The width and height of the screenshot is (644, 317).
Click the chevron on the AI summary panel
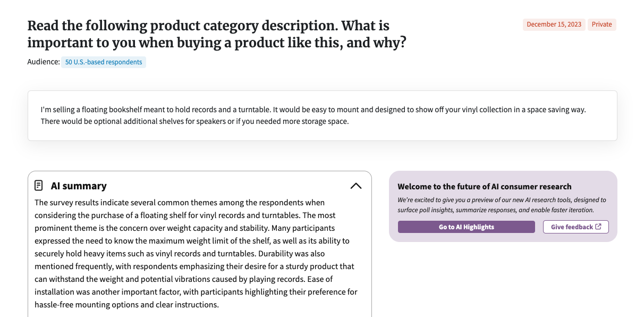tap(356, 186)
